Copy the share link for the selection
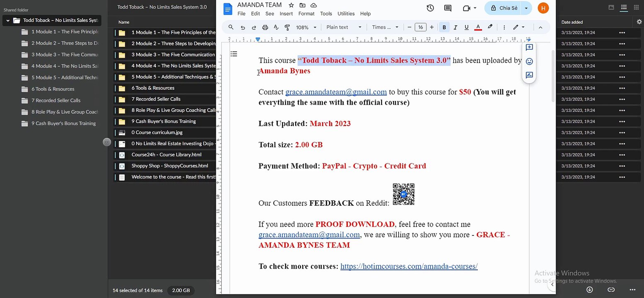Screen dimensions: 644x298 (611, 290)
